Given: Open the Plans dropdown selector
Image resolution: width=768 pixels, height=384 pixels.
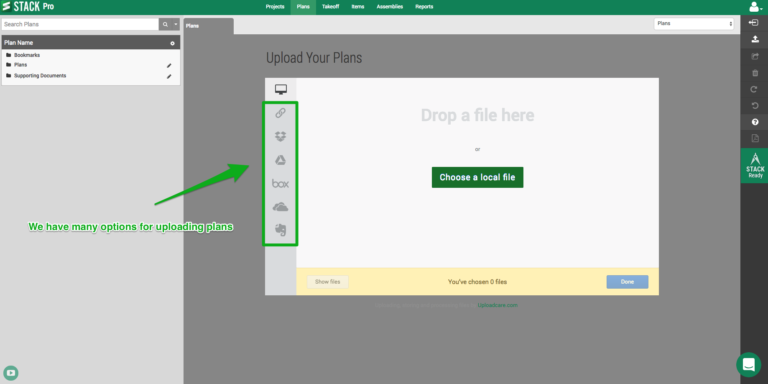Looking at the screenshot, I should [x=694, y=24].
